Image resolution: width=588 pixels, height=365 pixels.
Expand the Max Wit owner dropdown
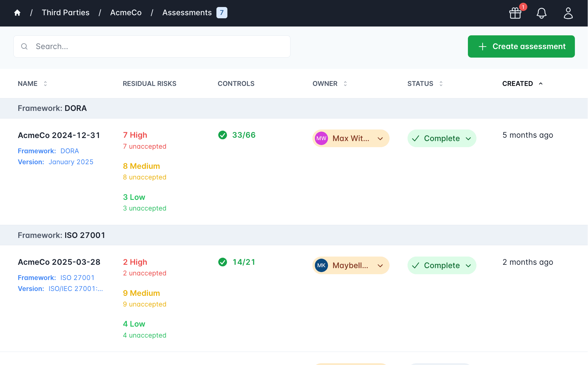click(x=380, y=139)
